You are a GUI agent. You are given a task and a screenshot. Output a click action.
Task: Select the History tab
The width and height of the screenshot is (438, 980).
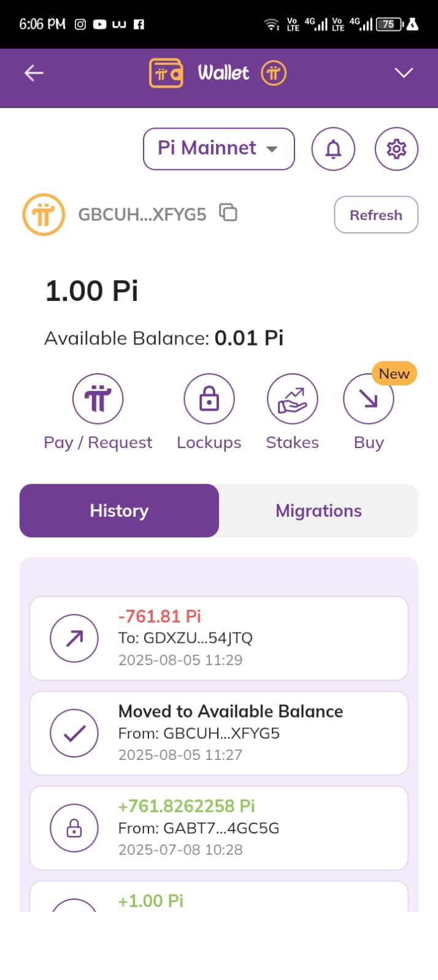point(119,511)
